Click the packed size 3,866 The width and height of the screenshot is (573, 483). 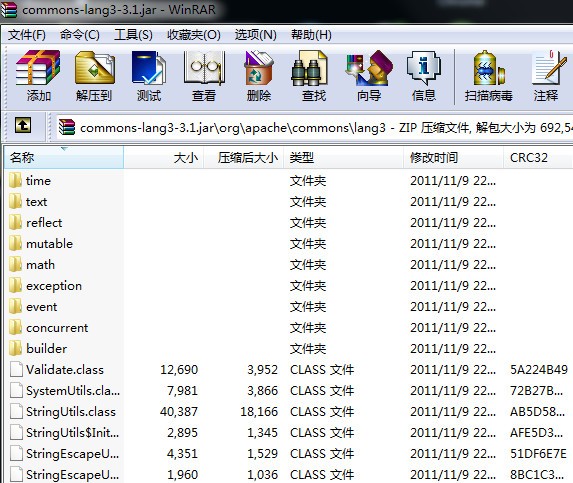pyautogui.click(x=262, y=391)
